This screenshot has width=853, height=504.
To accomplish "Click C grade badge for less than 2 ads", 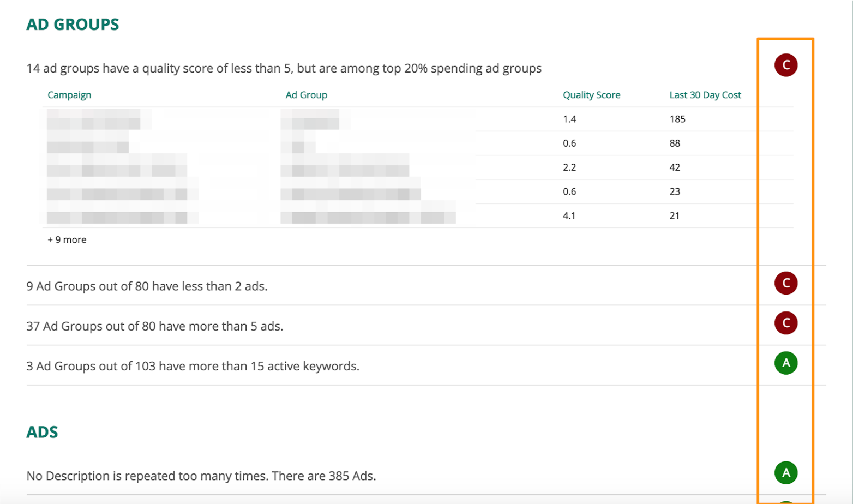I will point(786,283).
